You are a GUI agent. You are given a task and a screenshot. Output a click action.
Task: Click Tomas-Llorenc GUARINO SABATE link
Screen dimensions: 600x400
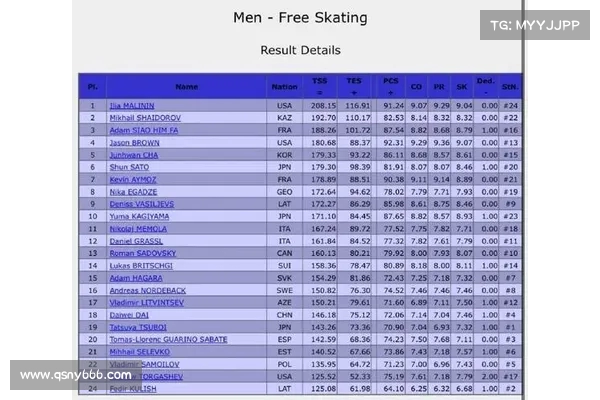[x=168, y=340]
